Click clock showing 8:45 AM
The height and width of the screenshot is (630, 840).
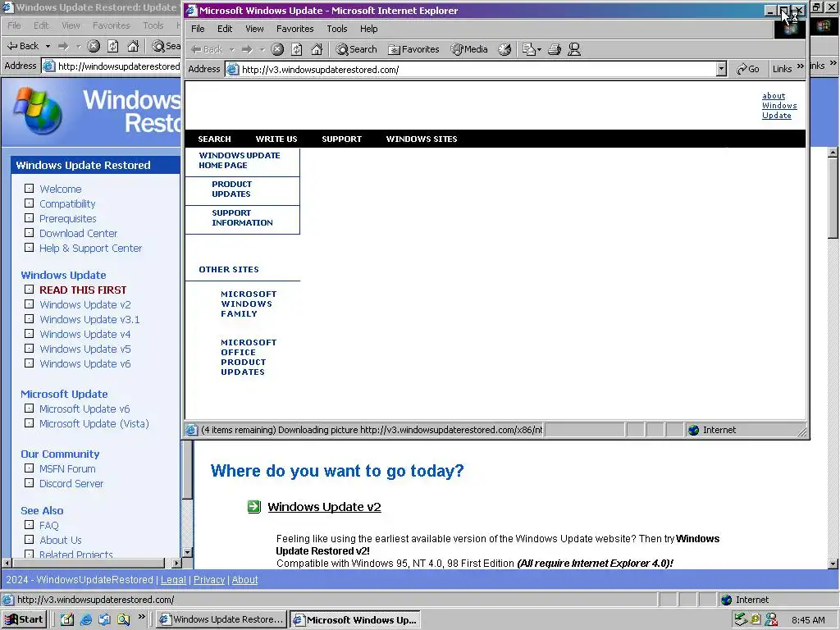pyautogui.click(x=808, y=620)
